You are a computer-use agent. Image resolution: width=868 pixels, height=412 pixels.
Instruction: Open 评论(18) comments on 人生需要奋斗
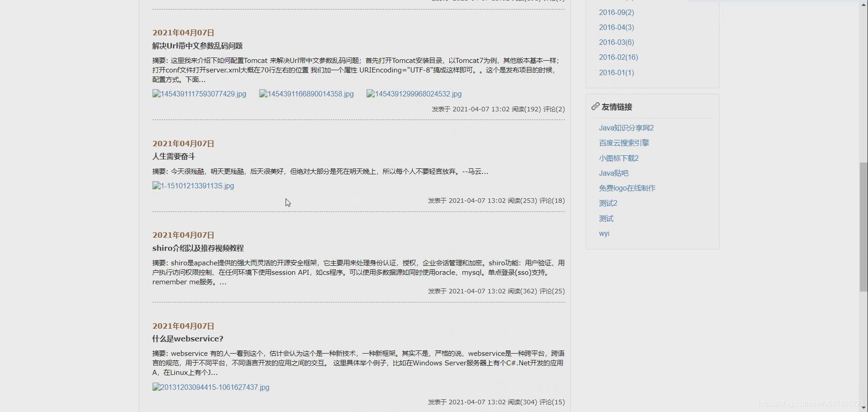click(553, 201)
